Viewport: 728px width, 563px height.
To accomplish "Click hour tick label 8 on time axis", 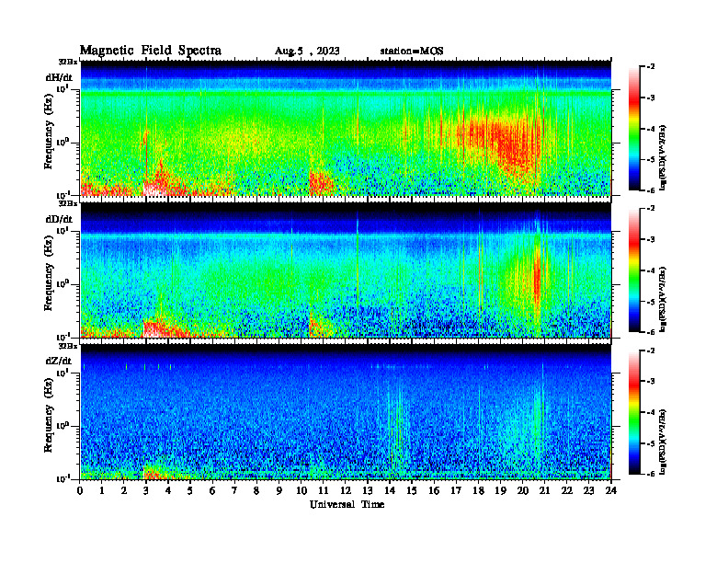I will coord(256,490).
